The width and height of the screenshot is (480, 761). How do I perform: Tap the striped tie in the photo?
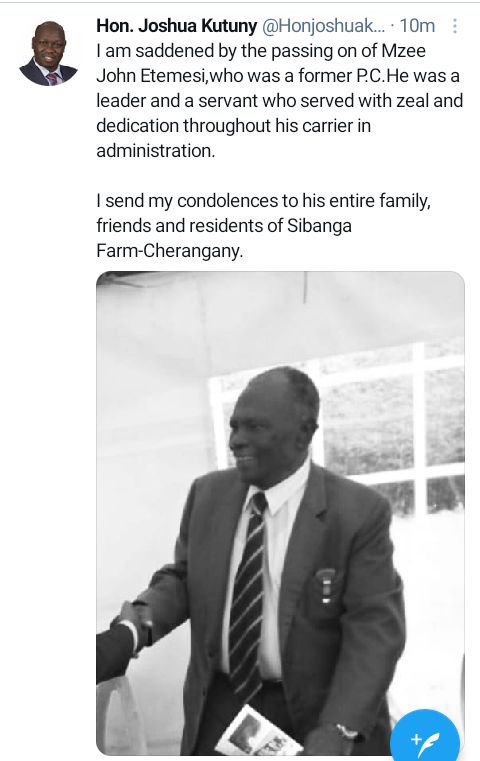248,592
